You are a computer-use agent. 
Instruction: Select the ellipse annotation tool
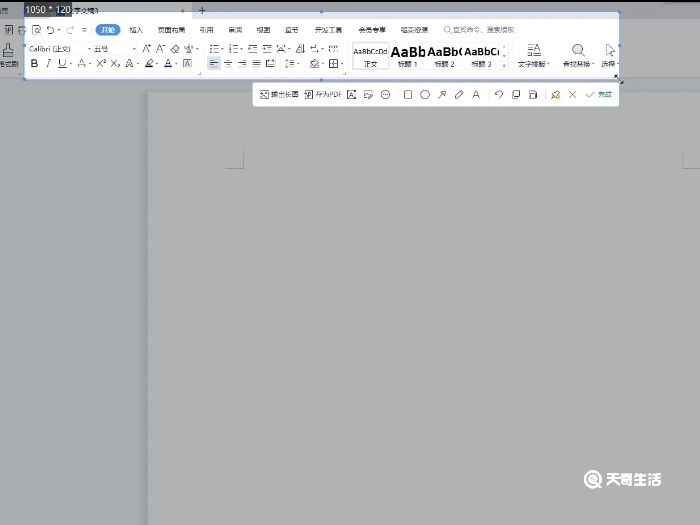[x=425, y=94]
